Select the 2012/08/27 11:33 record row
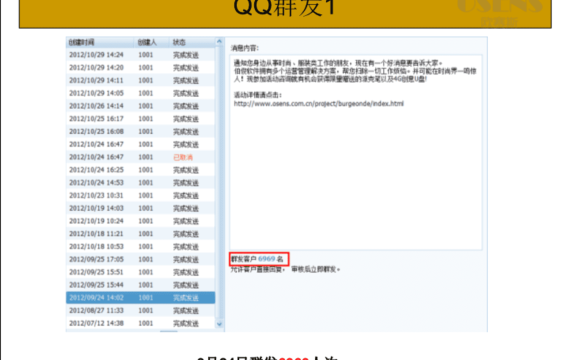570x360 pixels. tap(141, 311)
